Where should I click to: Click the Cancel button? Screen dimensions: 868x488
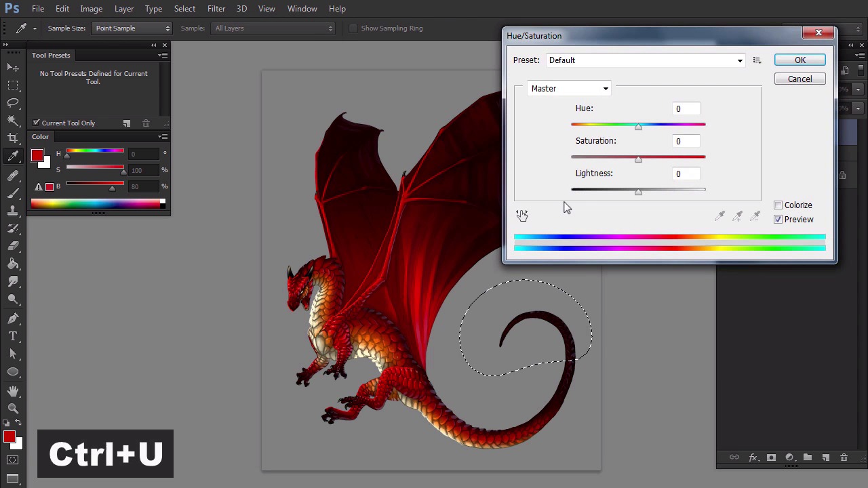(800, 79)
